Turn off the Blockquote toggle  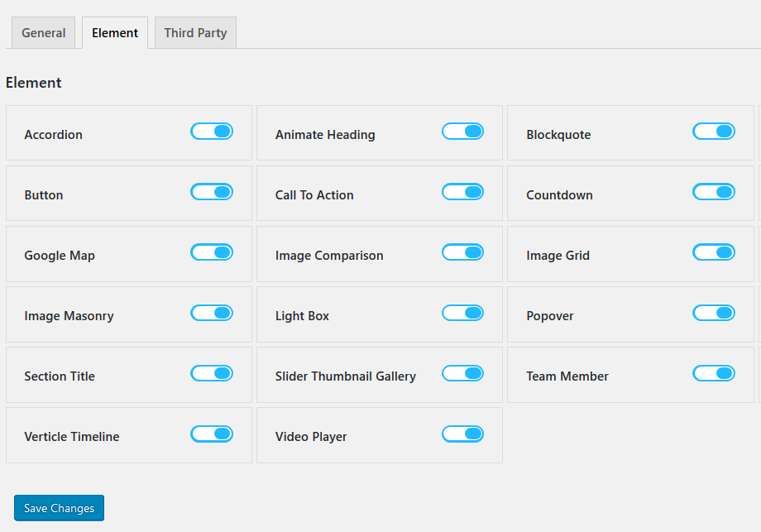click(713, 131)
